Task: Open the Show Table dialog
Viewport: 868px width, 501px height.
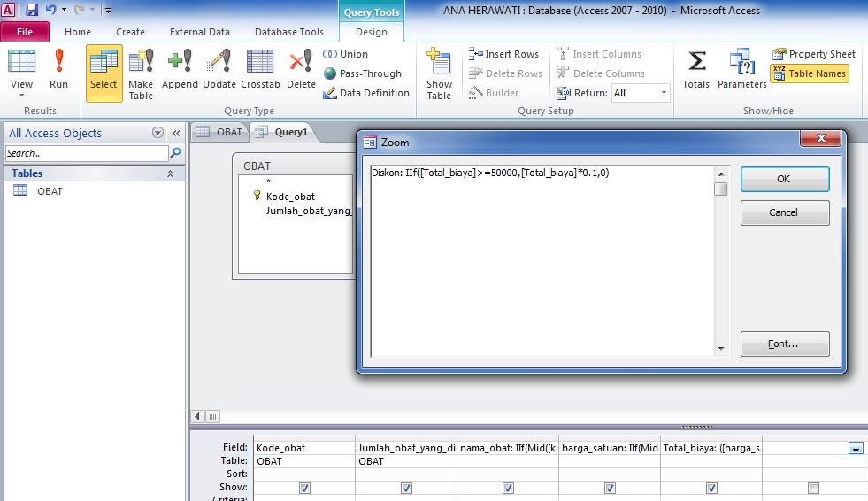Action: point(439,73)
